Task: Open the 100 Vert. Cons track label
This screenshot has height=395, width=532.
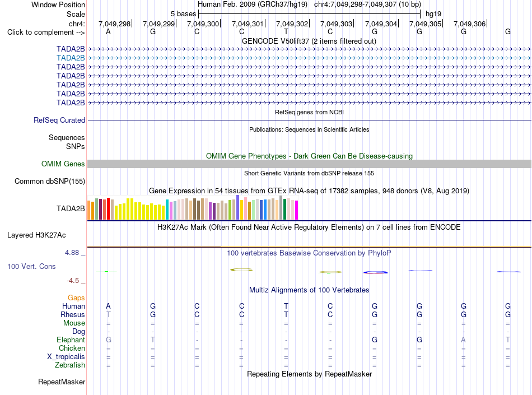Action: pos(31,266)
